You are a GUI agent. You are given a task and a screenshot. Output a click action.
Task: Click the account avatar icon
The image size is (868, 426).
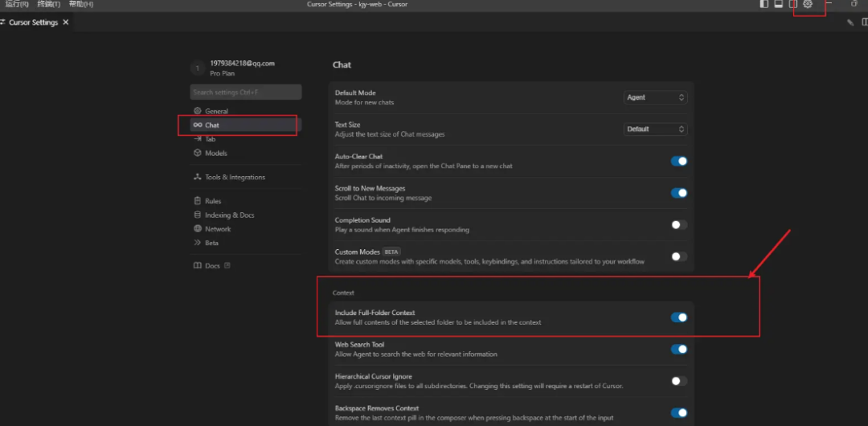(x=198, y=68)
